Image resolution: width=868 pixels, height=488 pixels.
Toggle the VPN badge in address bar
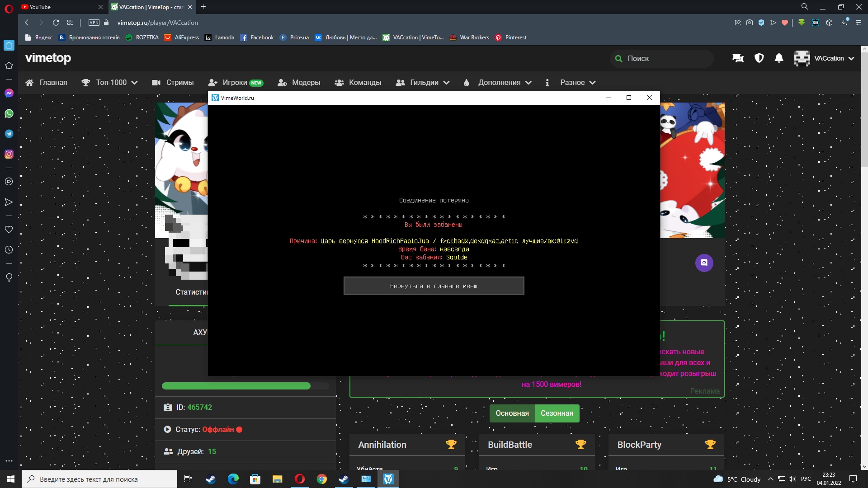coord(94,23)
